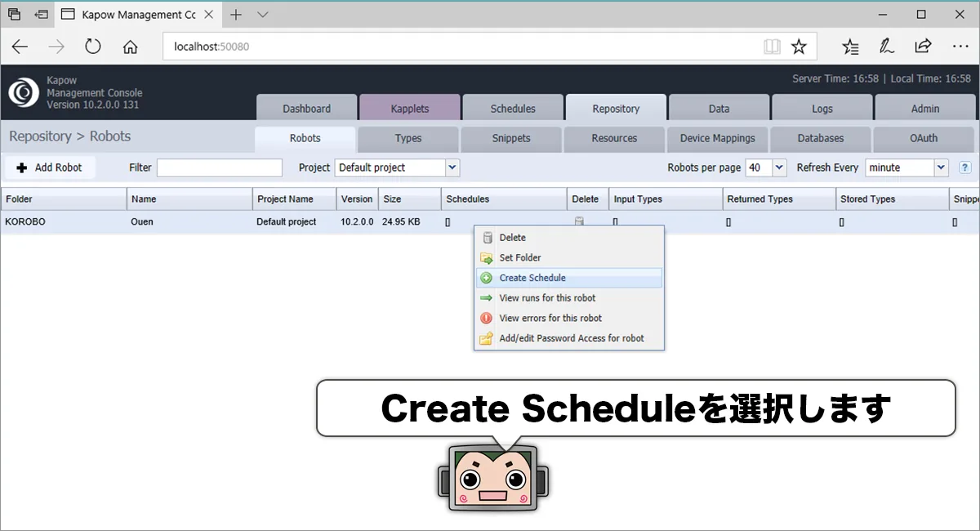Open the favorites hub icon
Screen dimensions: 980x531
pos(850,47)
